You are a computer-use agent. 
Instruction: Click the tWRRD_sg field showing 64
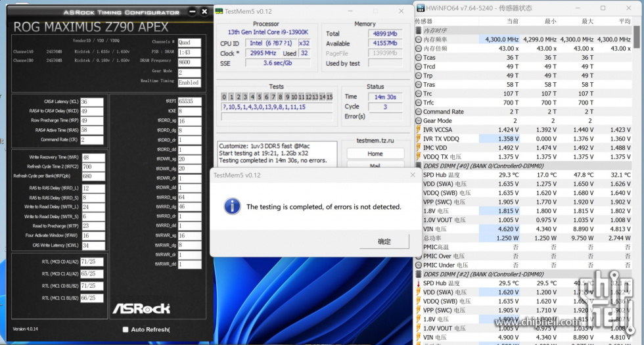[190, 197]
